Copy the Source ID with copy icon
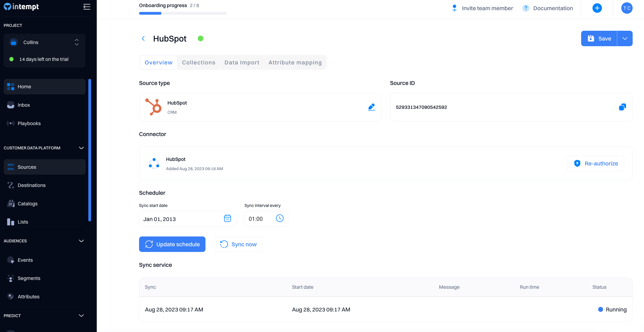The height and width of the screenshot is (332, 644). [x=622, y=107]
